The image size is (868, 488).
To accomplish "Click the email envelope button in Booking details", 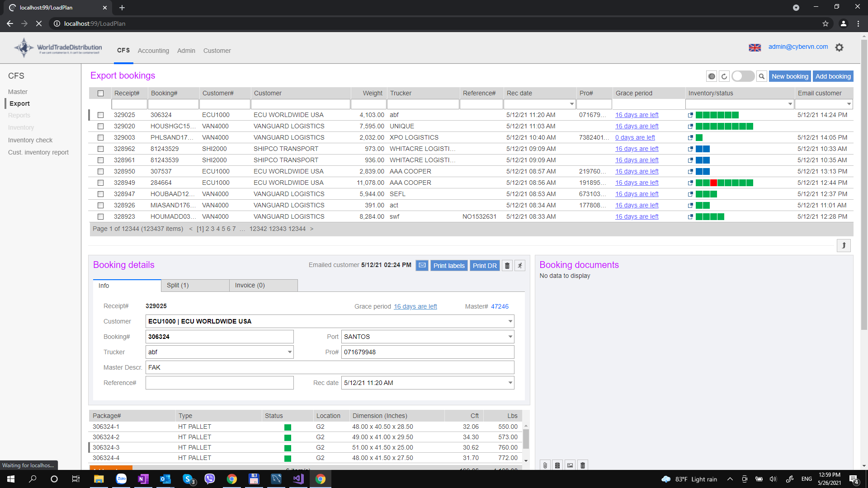I will pyautogui.click(x=422, y=266).
